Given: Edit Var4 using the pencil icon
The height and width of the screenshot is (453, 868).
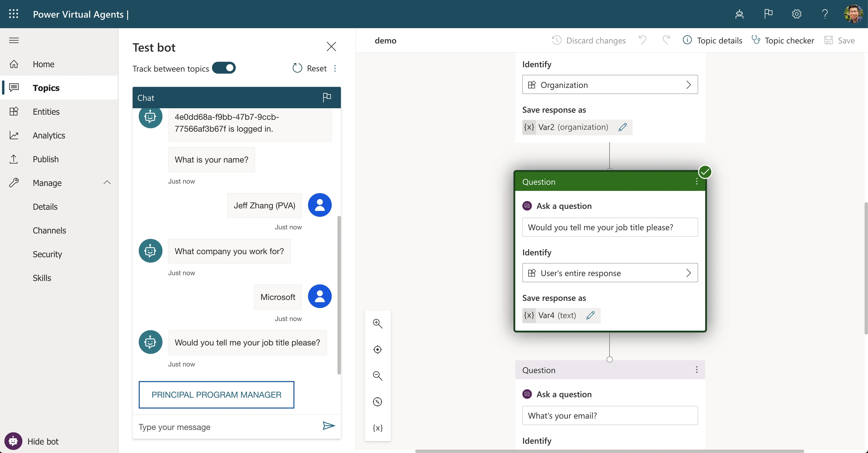Looking at the screenshot, I should coord(591,315).
